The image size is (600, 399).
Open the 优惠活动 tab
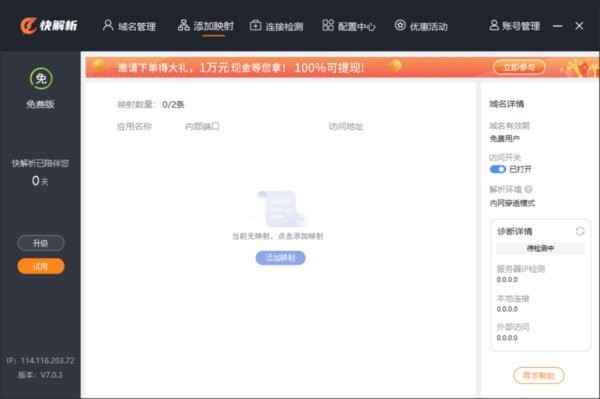pyautogui.click(x=421, y=26)
